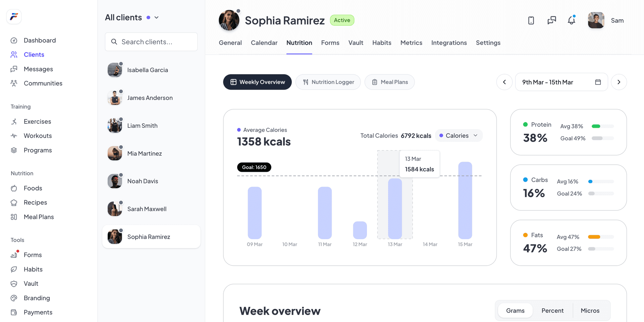
Task: Click the Recipes icon under Nutrition
Action: click(x=14, y=202)
